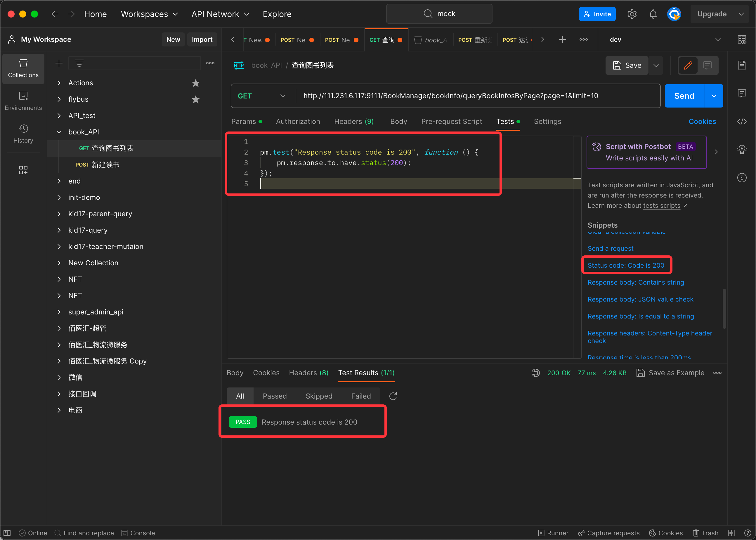This screenshot has width=756, height=540.
Task: Open the request info icon
Action: pyautogui.click(x=742, y=178)
